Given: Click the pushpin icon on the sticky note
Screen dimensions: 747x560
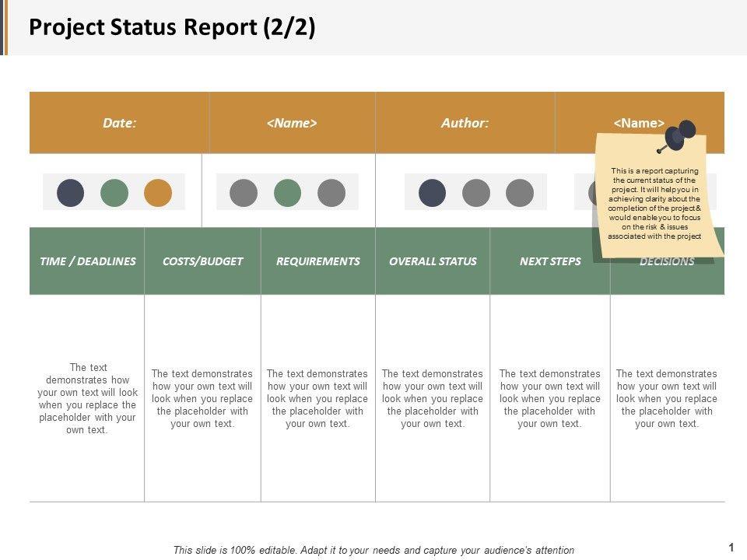Looking at the screenshot, I should click(x=679, y=135).
